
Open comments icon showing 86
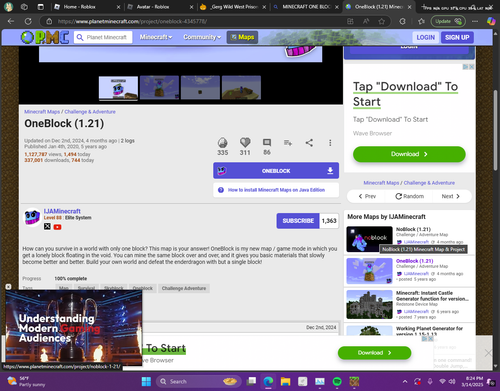[267, 142]
